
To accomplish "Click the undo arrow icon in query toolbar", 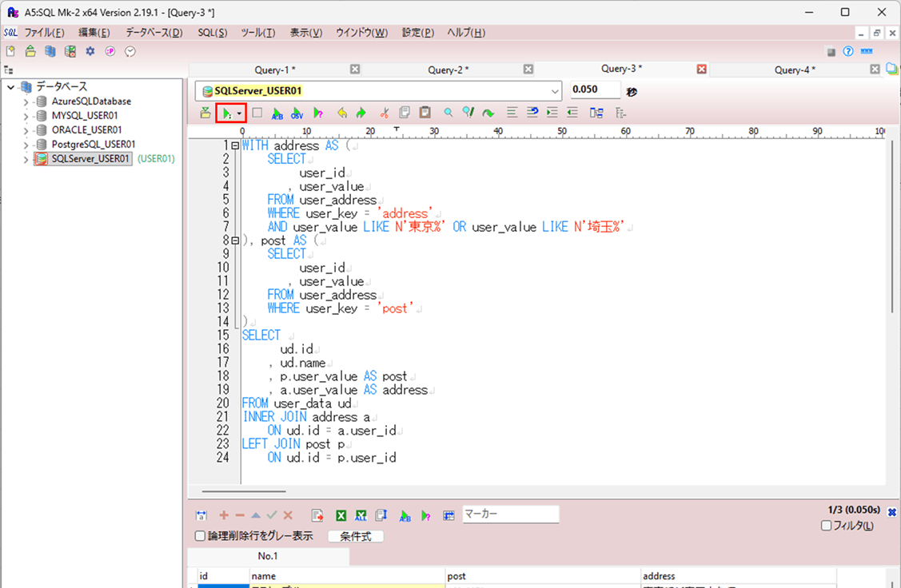I will (342, 113).
